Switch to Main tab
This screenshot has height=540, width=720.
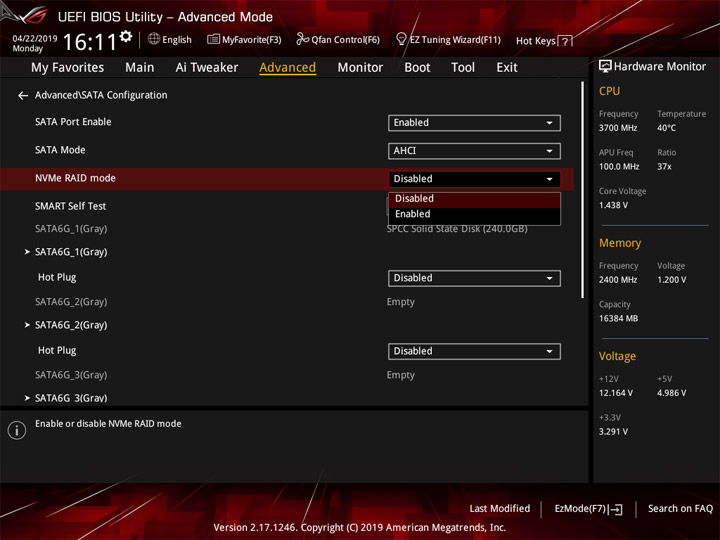[140, 68]
